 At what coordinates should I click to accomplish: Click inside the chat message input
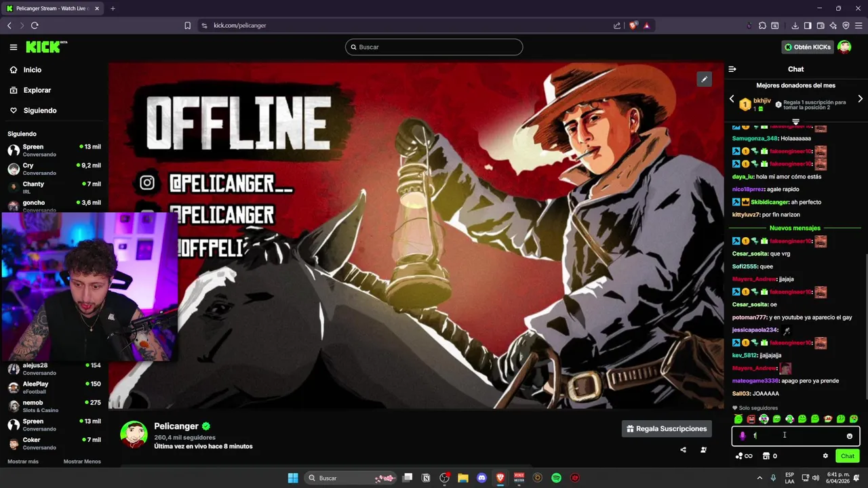pos(797,436)
